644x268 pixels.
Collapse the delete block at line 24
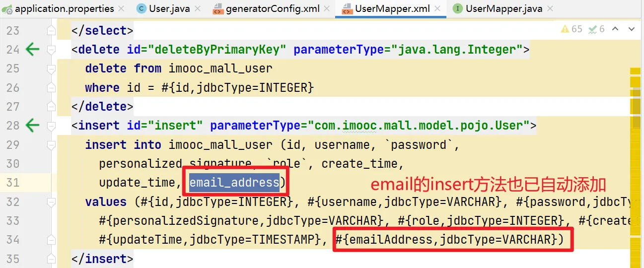click(51, 50)
